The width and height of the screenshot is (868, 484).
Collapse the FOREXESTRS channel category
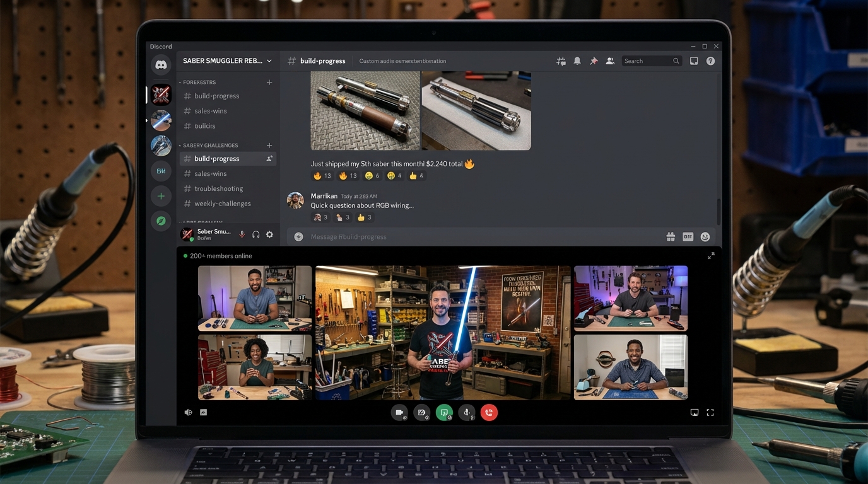[197, 83]
